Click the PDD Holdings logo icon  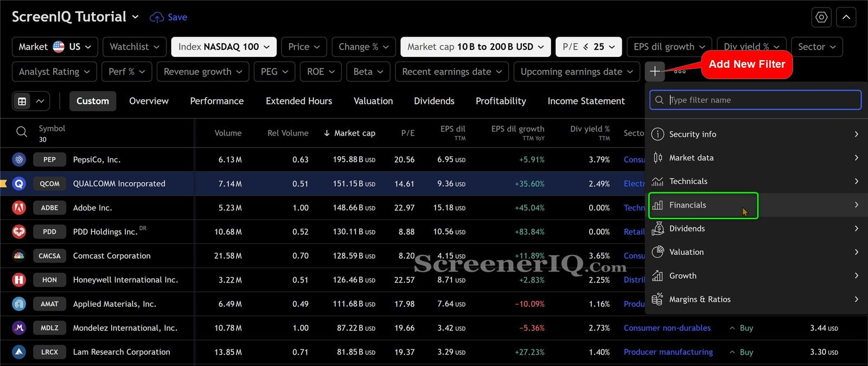(19, 232)
